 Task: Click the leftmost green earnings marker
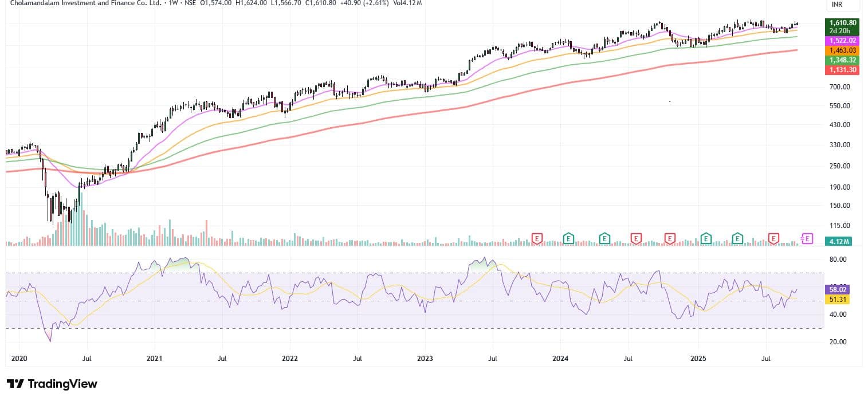click(568, 238)
